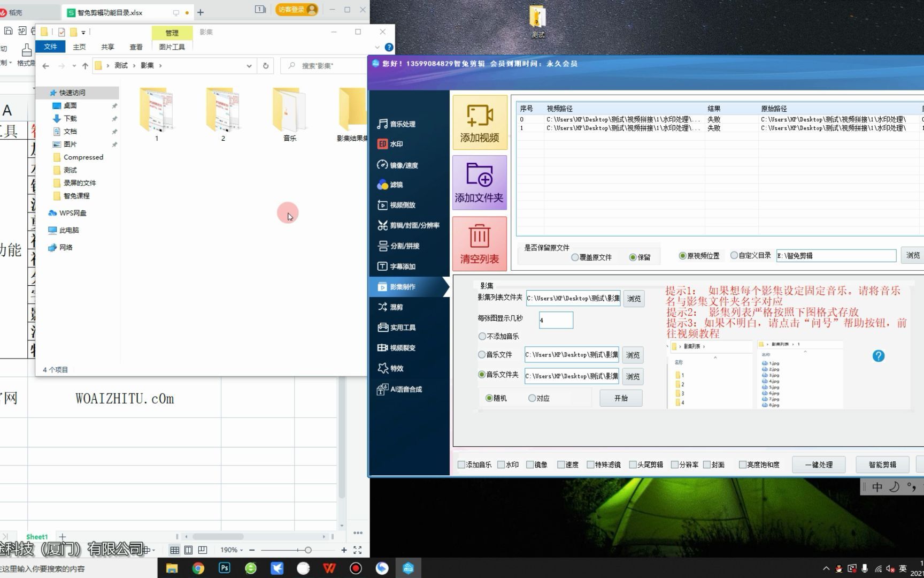Open the Explorer 文件 menu
Image resolution: width=924 pixels, height=578 pixels.
pyautogui.click(x=50, y=47)
